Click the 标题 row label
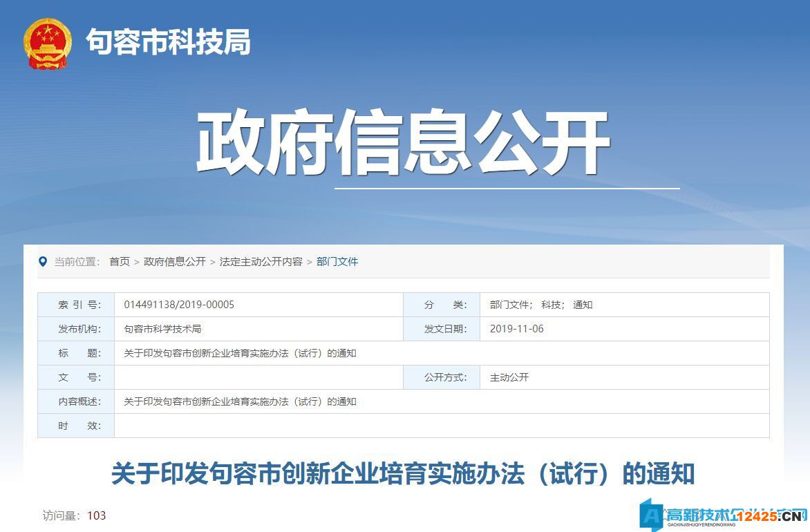810x532 pixels. click(x=76, y=353)
